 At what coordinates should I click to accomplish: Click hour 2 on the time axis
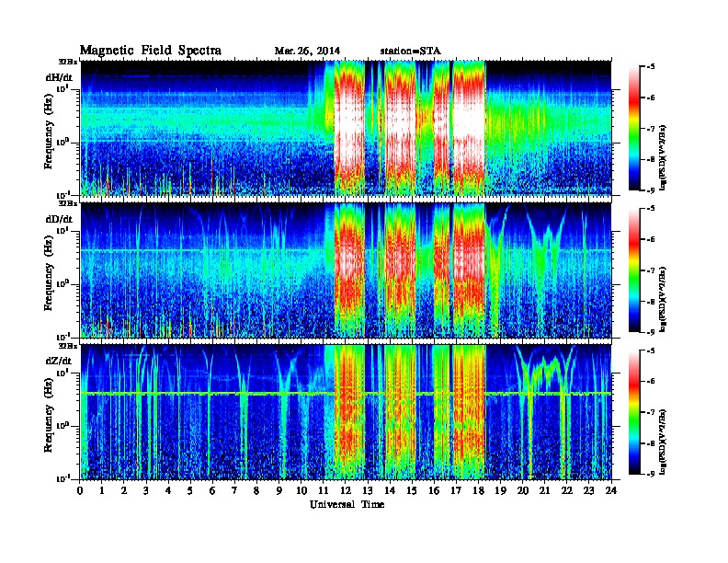click(x=124, y=491)
